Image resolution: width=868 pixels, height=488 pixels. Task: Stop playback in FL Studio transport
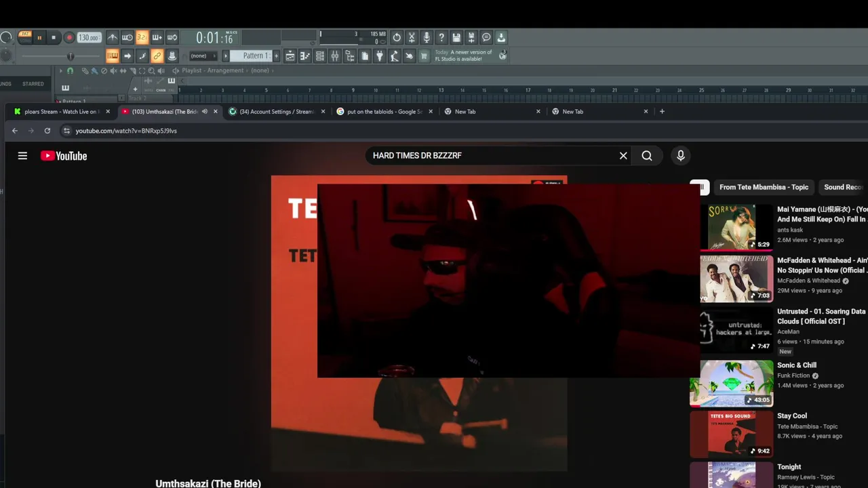click(x=54, y=37)
